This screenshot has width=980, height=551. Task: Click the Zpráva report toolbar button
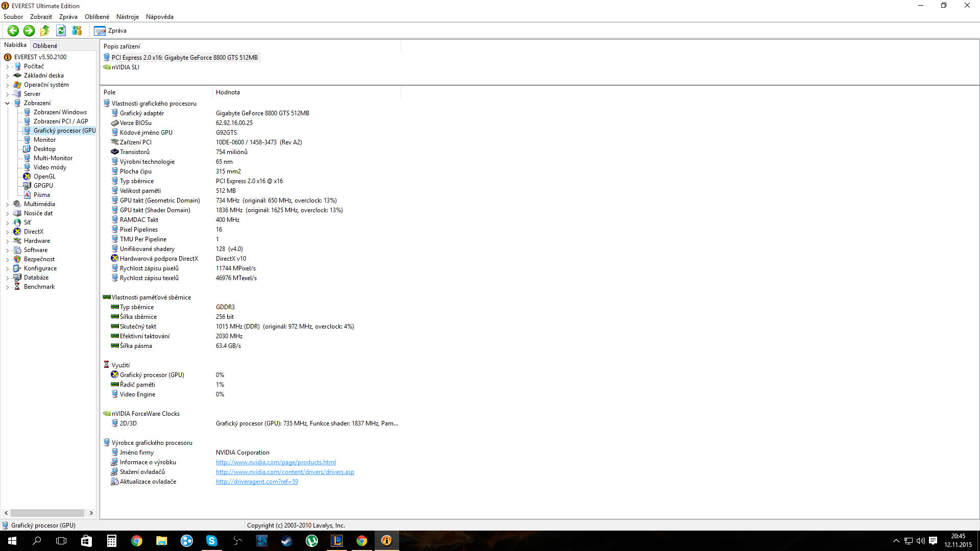[x=111, y=31]
